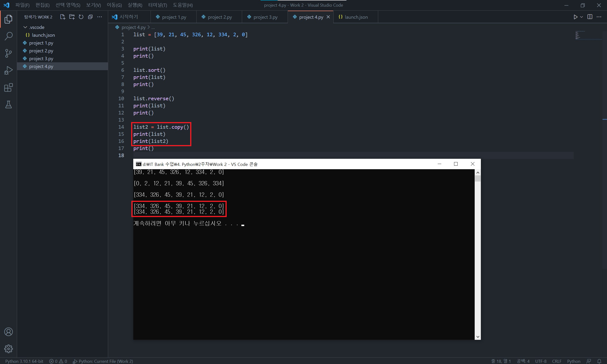
Task: Click the Python 3.10.1 64-bit interpreter selector
Action: [24, 361]
